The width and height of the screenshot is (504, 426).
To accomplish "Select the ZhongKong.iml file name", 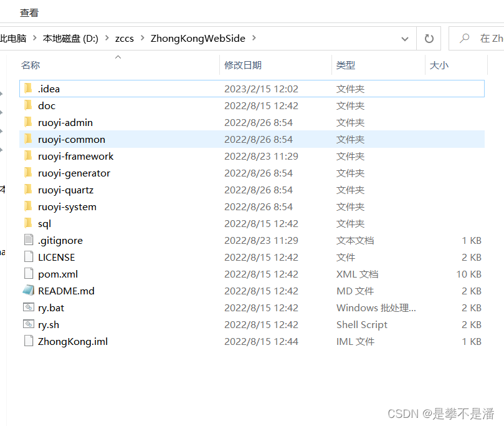I will click(x=73, y=341).
